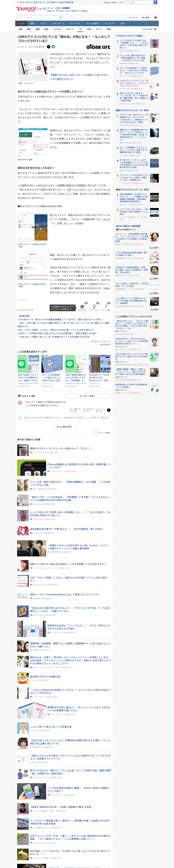Screen dimensions: 174x868
Task: Click the 購入履歴 button
Action: tap(146, 18)
